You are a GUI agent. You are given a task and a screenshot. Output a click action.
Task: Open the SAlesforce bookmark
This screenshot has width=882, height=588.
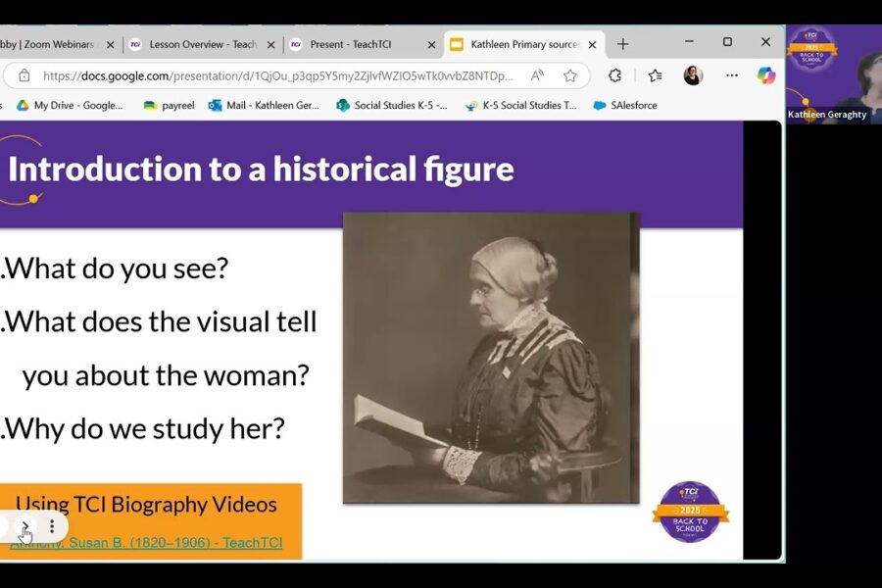pos(625,105)
